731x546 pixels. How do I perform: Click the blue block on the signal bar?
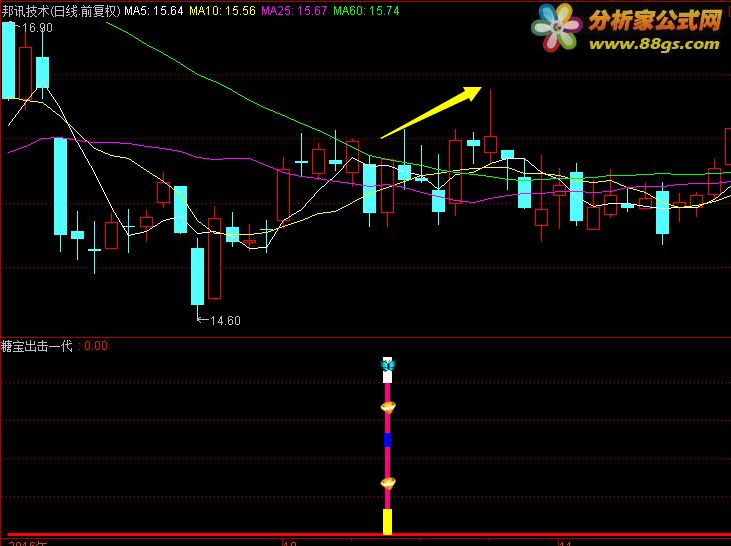[387, 440]
